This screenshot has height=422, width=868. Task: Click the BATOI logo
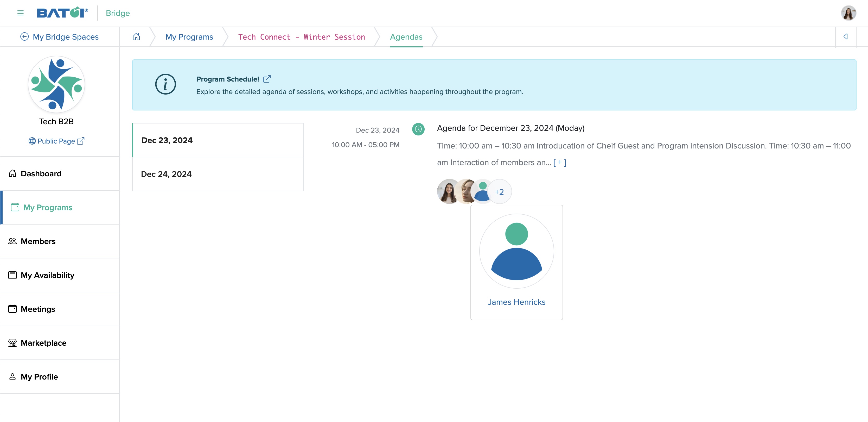[x=62, y=13]
